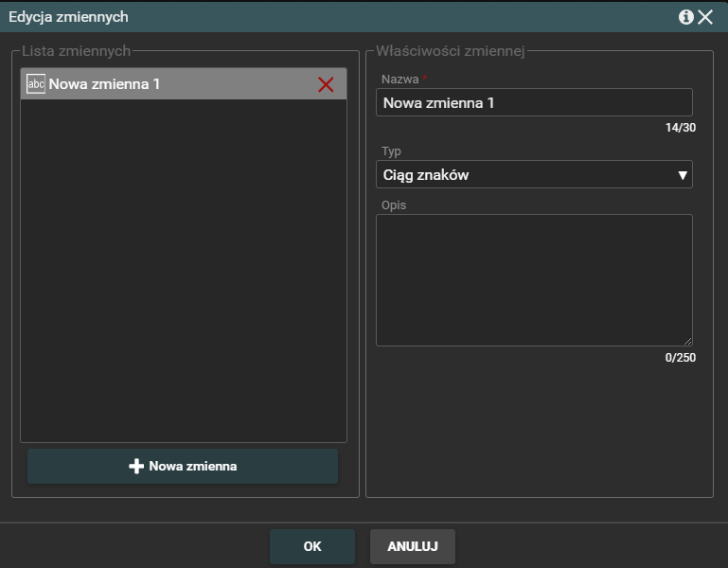Confirm changes with the OK button
The width and height of the screenshot is (728, 568).
[x=312, y=546]
